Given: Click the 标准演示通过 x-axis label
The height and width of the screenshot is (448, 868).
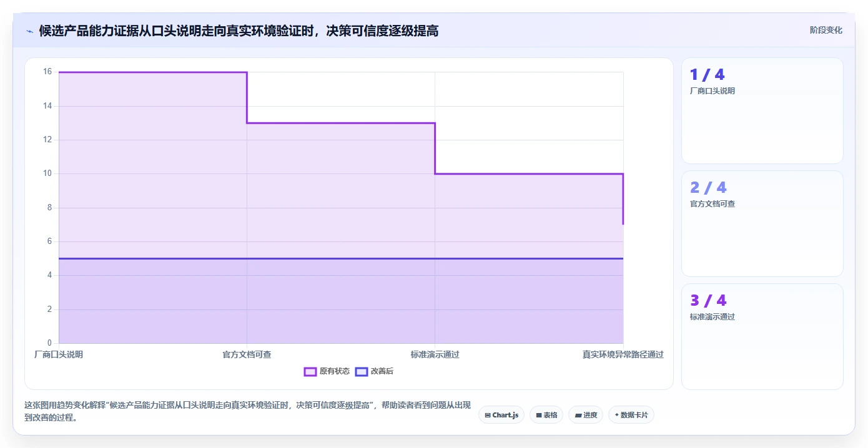Looking at the screenshot, I should pos(435,354).
